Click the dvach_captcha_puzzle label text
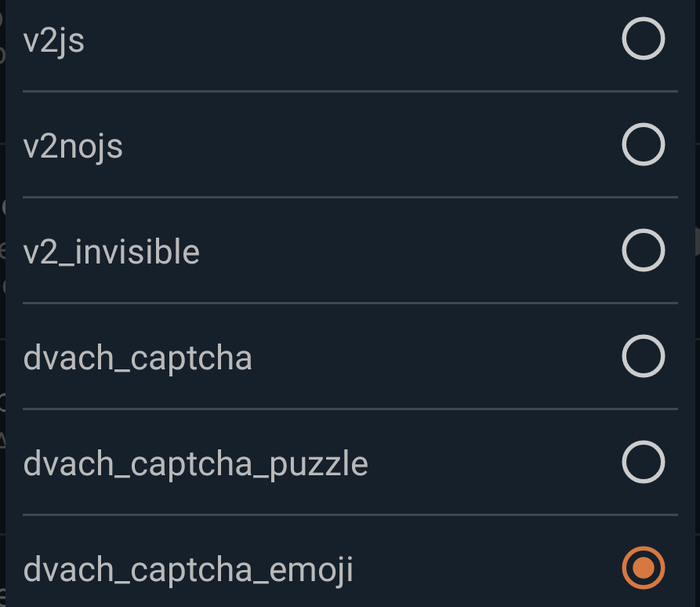700x607 pixels. [x=196, y=464]
